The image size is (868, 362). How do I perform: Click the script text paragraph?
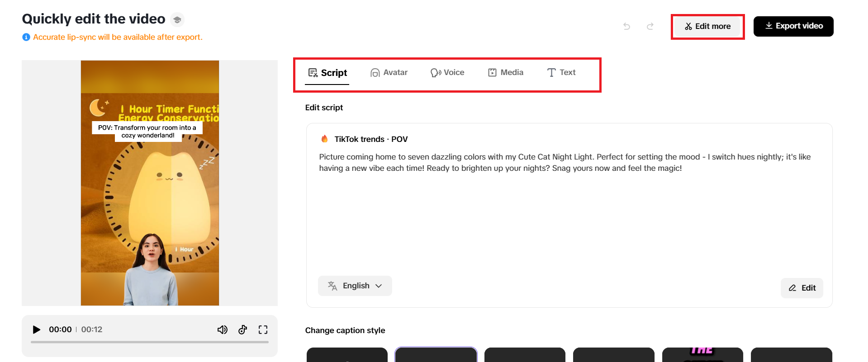[564, 162]
